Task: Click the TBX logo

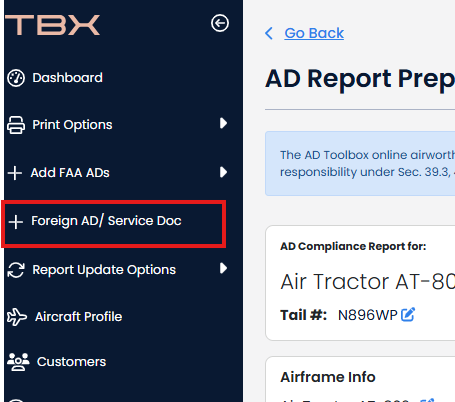Action: click(52, 25)
